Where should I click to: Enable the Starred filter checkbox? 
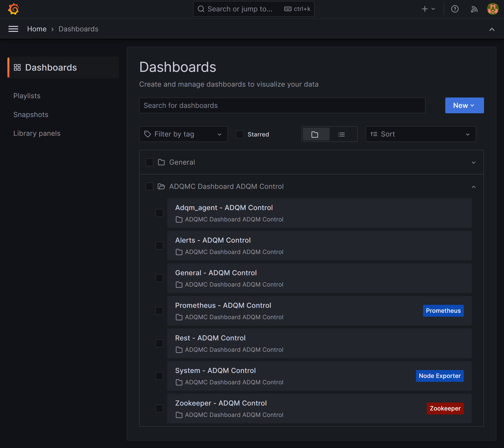click(x=240, y=134)
